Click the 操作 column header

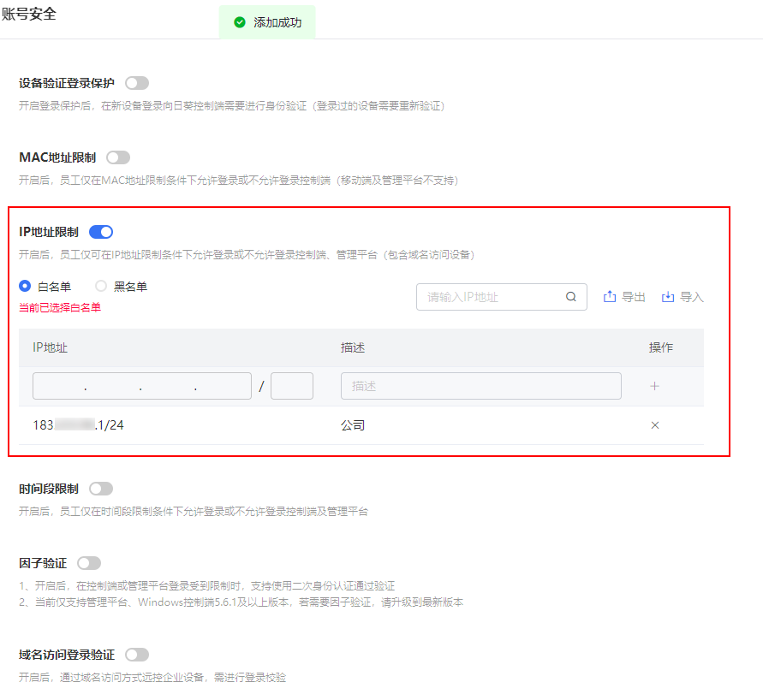pyautogui.click(x=661, y=347)
